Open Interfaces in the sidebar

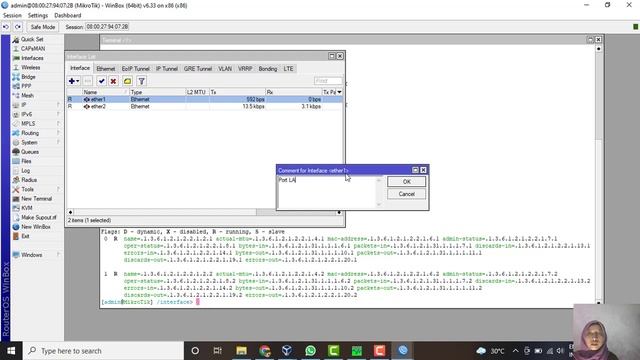click(32, 58)
